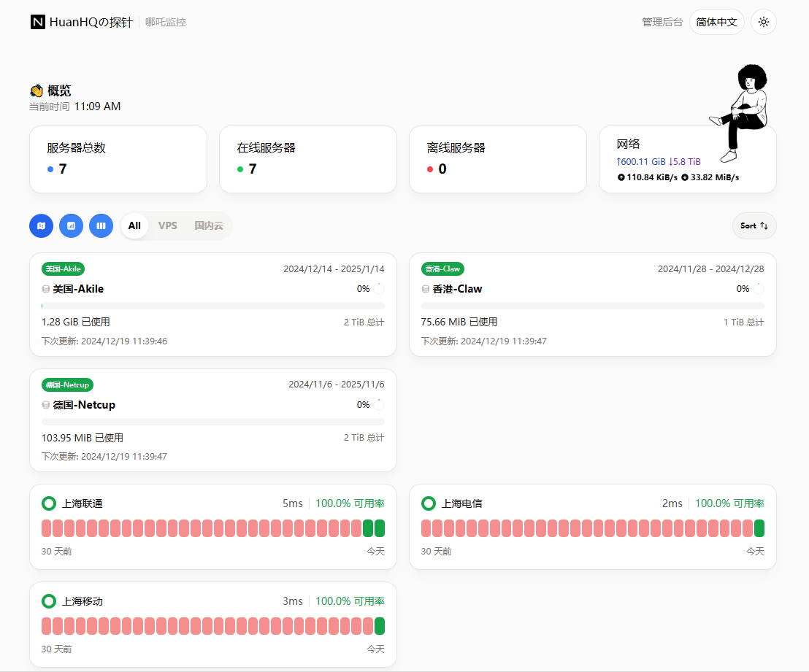Click the 上海联通 green status ring icon
Viewport: 809px width, 672px height.
click(x=49, y=503)
